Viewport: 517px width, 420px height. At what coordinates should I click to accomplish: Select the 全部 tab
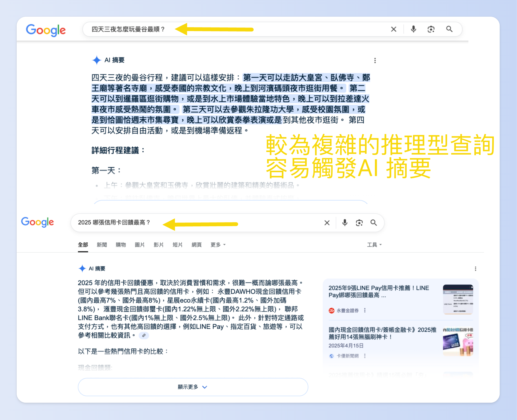tap(83, 245)
